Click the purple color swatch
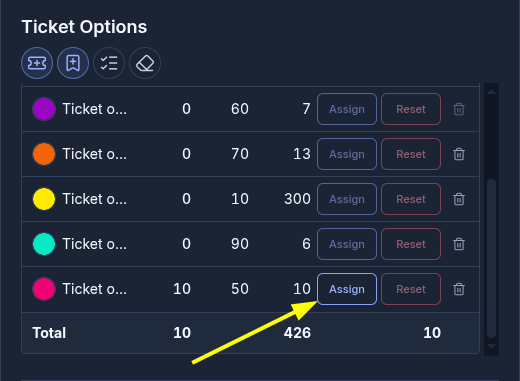The image size is (520, 381). pos(44,109)
